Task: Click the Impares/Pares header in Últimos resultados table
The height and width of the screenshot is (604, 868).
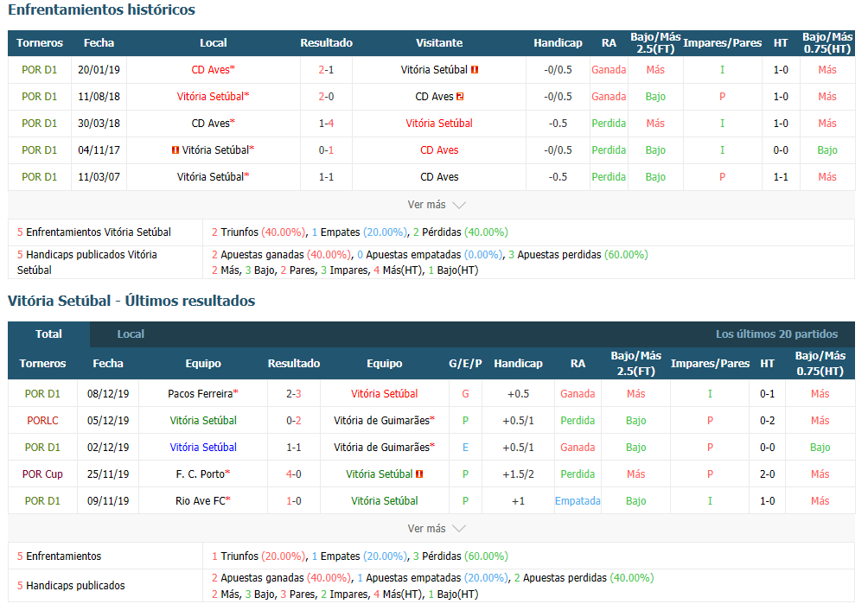Action: tap(710, 364)
